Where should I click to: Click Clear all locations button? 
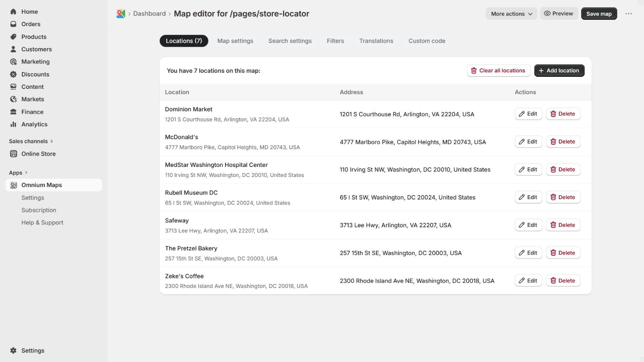coord(498,70)
